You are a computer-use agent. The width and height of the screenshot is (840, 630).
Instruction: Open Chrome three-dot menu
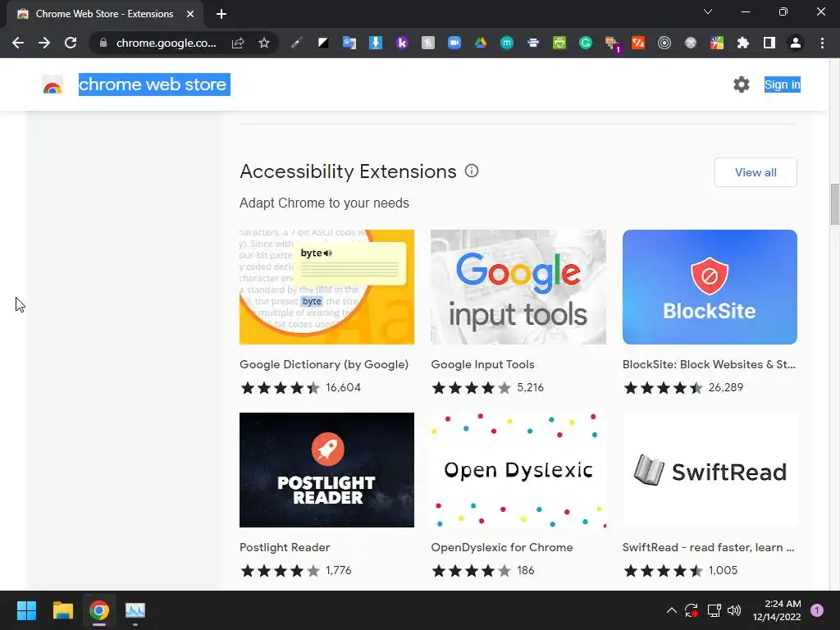pos(822,43)
